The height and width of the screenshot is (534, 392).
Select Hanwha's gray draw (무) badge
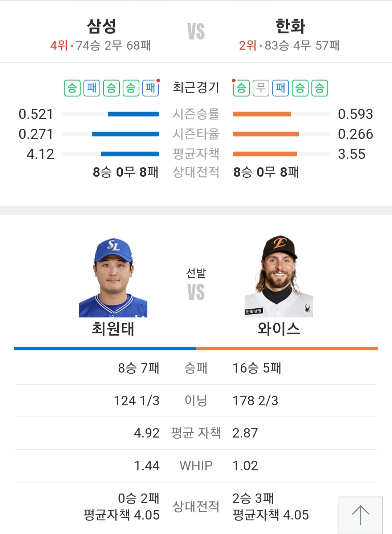261,88
